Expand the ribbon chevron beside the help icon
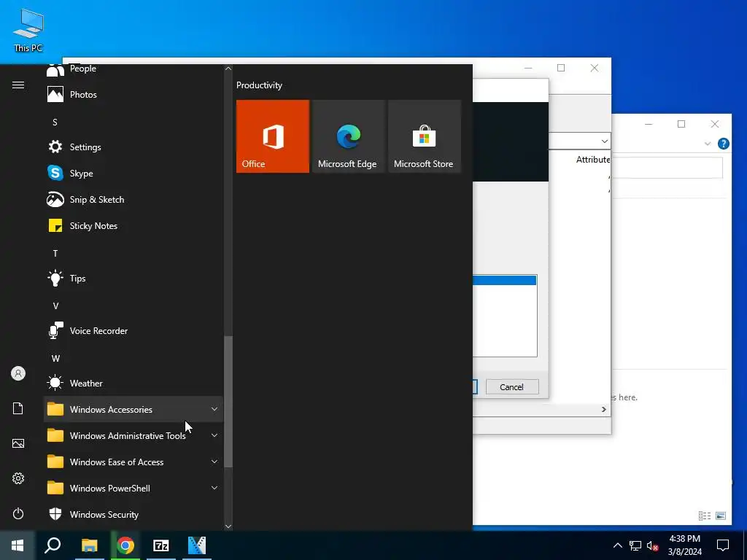Image resolution: width=747 pixels, height=560 pixels. (708, 144)
